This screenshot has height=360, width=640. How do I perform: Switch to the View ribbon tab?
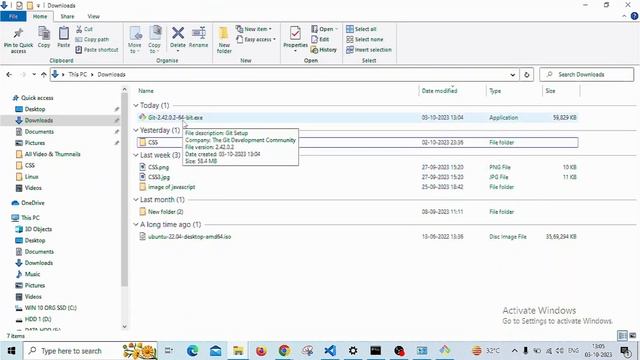click(x=93, y=16)
